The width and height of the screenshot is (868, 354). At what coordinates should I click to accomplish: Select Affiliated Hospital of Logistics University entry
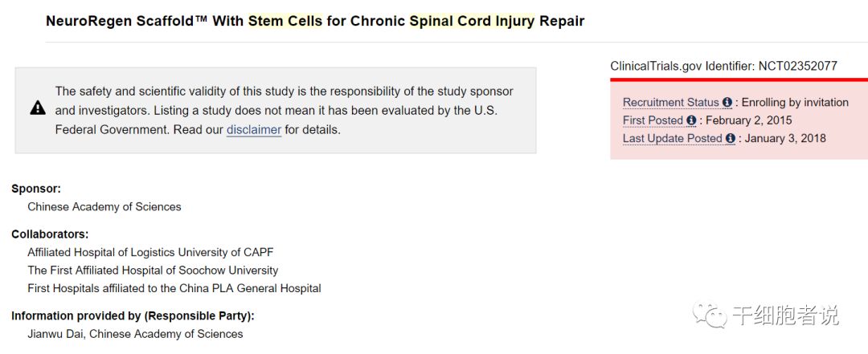[150, 253]
